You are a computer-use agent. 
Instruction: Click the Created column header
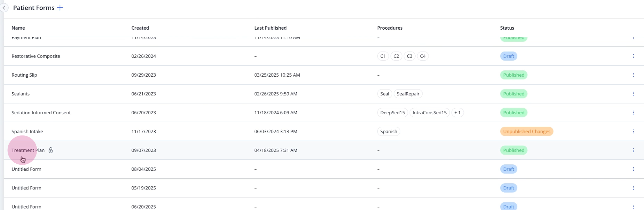(140, 28)
